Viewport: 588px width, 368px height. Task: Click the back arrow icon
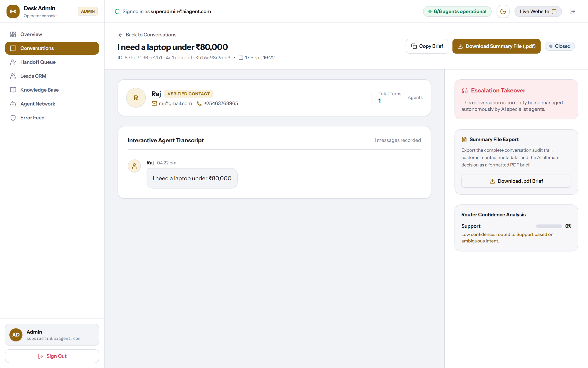[120, 35]
